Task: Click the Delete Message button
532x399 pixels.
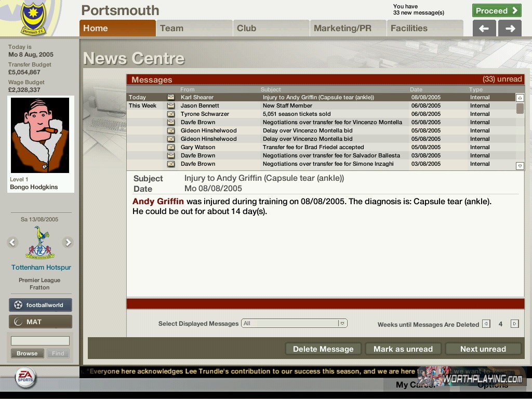Action: pyautogui.click(x=323, y=349)
